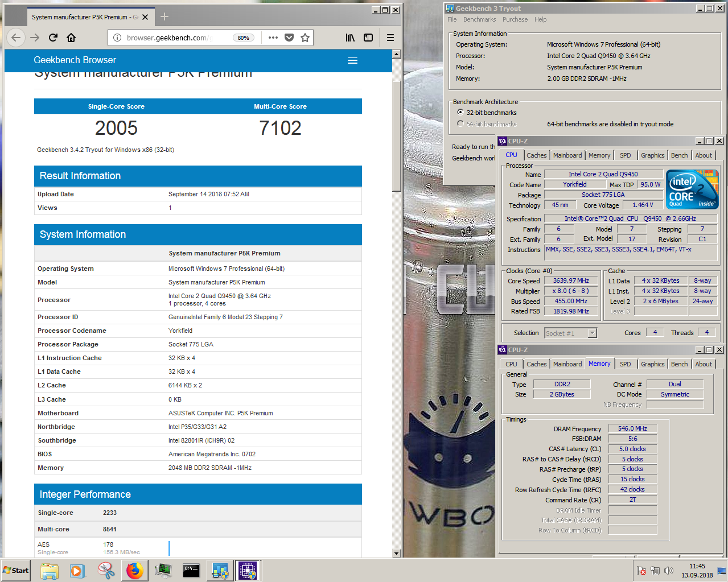
Task: Open Snipping Tool from the taskbar
Action: [106, 570]
